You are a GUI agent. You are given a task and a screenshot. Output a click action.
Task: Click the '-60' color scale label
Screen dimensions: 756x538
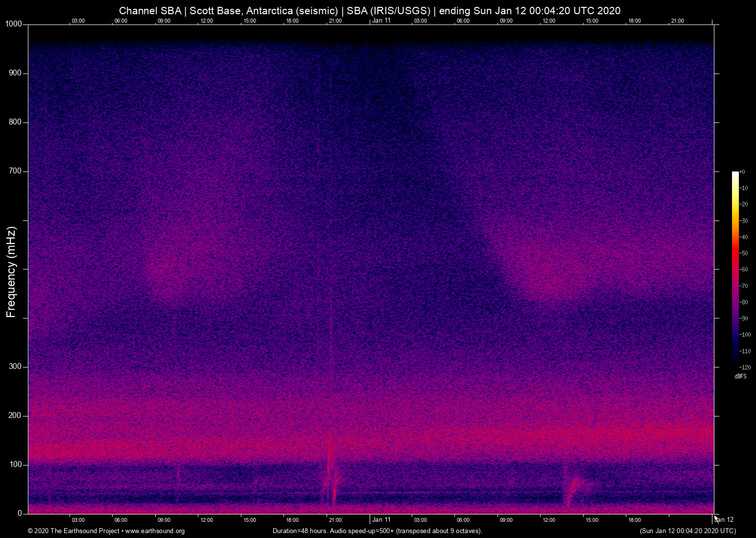point(744,269)
